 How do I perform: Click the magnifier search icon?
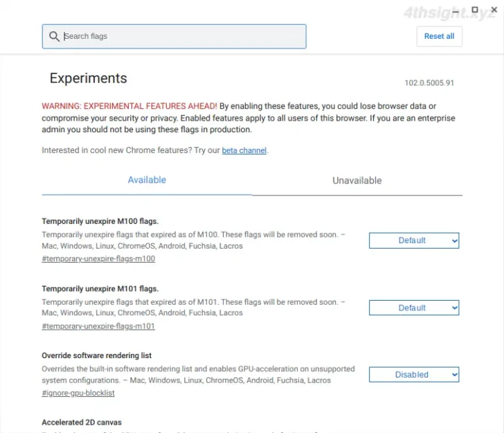point(54,36)
